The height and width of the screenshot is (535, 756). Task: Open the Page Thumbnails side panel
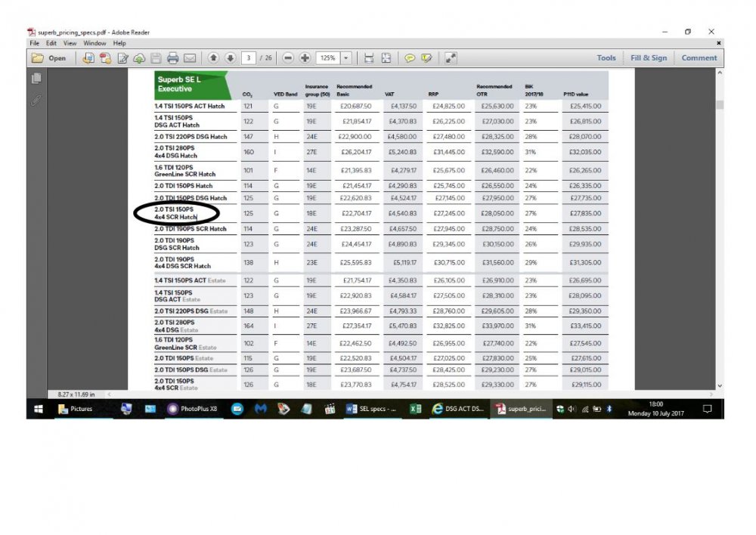[36, 78]
